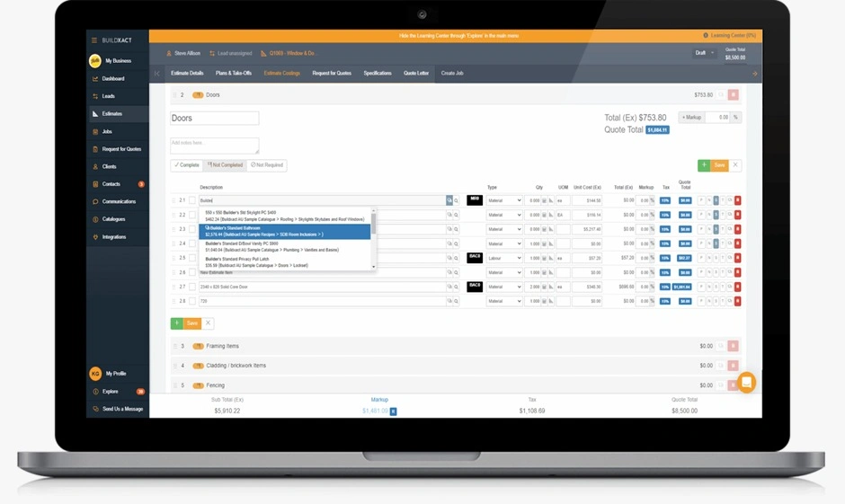Open the hamburger menu beside Buildxact logo
Image resolution: width=845 pixels, height=504 pixels.
93,41
